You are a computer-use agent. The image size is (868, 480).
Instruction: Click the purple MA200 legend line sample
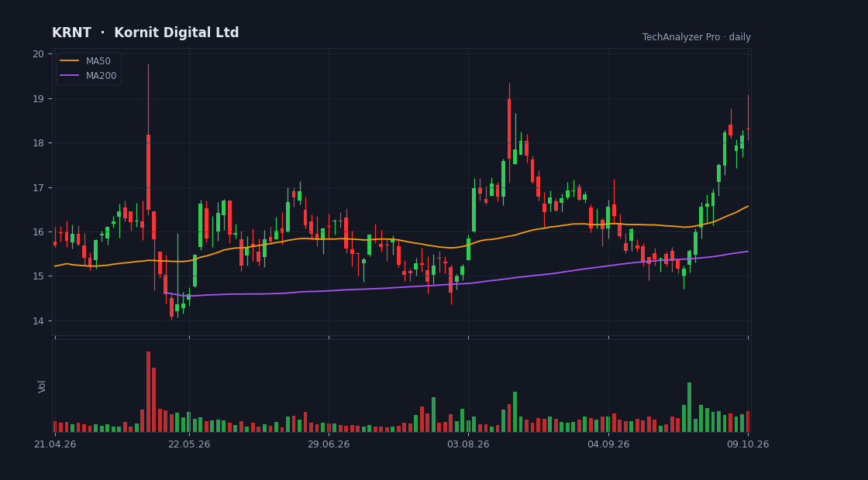(70, 76)
